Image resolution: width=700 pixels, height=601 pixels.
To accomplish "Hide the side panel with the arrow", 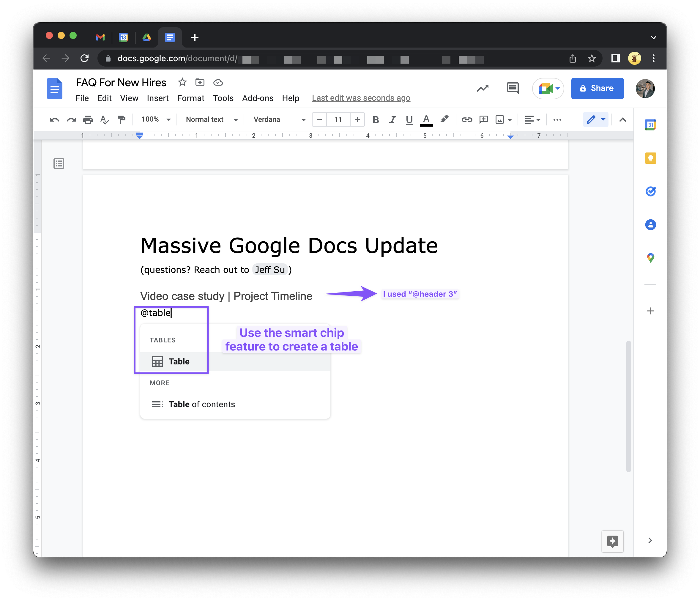I will pyautogui.click(x=650, y=540).
